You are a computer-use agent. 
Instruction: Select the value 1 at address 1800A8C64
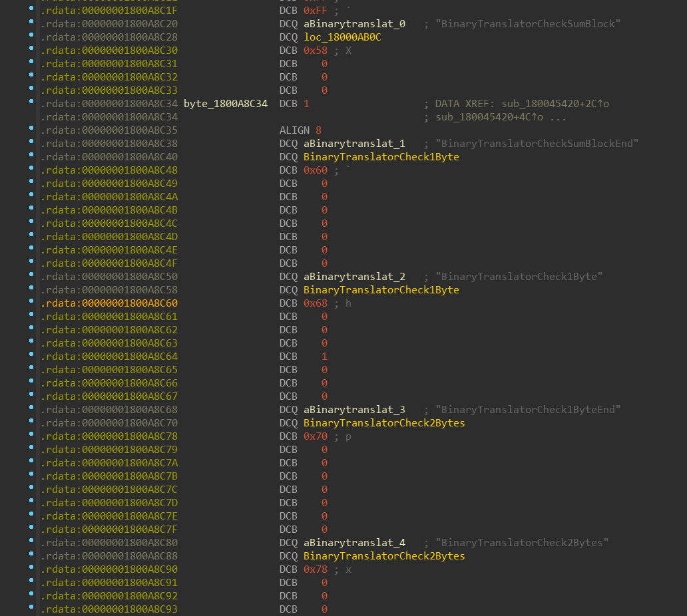[324, 357]
